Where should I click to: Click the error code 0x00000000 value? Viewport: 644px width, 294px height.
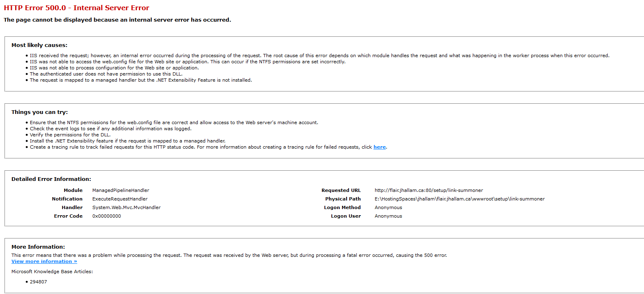[106, 216]
